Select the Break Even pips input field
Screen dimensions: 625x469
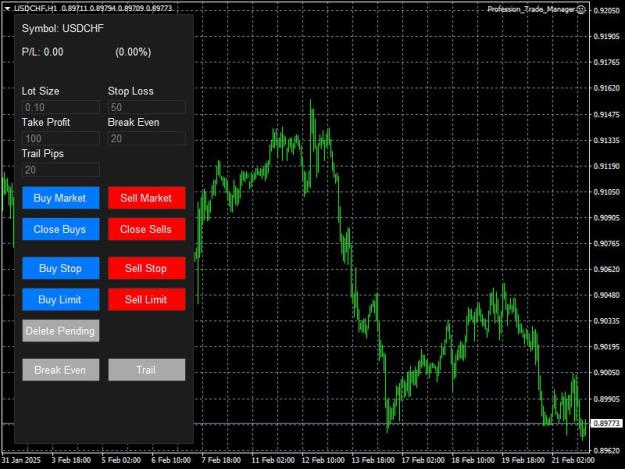[147, 139]
